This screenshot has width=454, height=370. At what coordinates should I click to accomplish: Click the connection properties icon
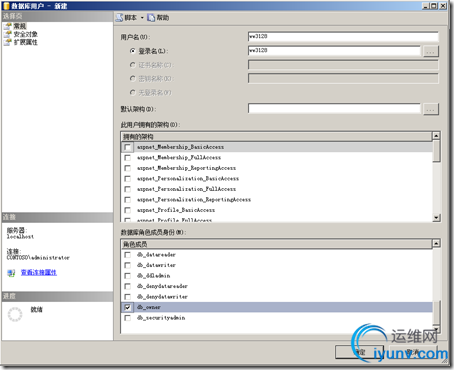pyautogui.click(x=11, y=273)
